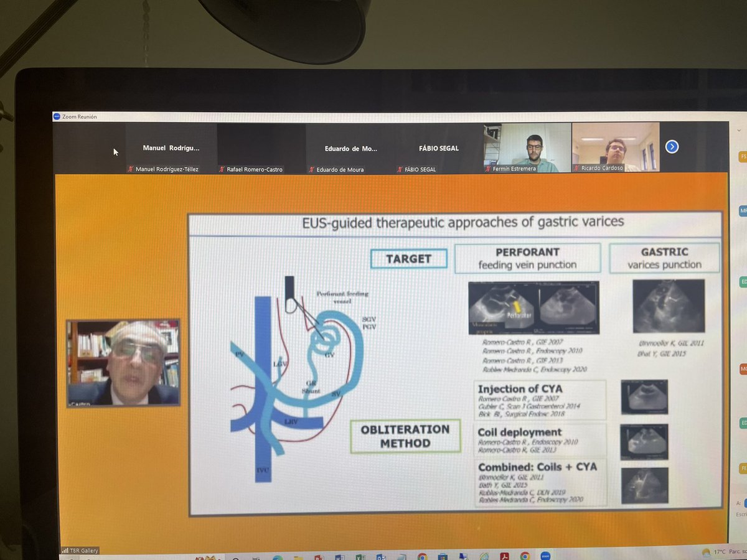Click the TBR Gallery label
The image size is (747, 560).
tap(83, 550)
